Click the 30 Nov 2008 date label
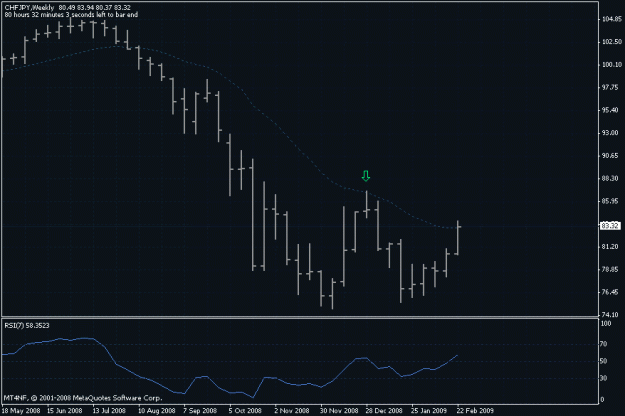625x416 pixels. click(339, 410)
